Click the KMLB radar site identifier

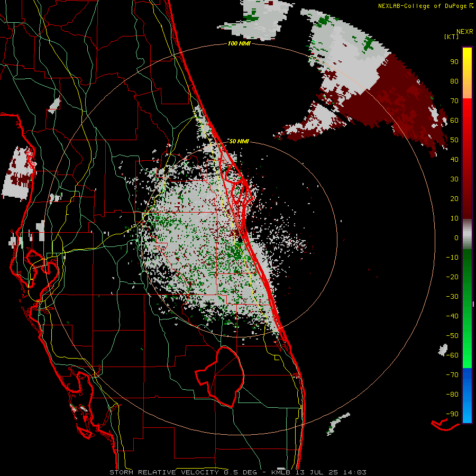pos(281,472)
